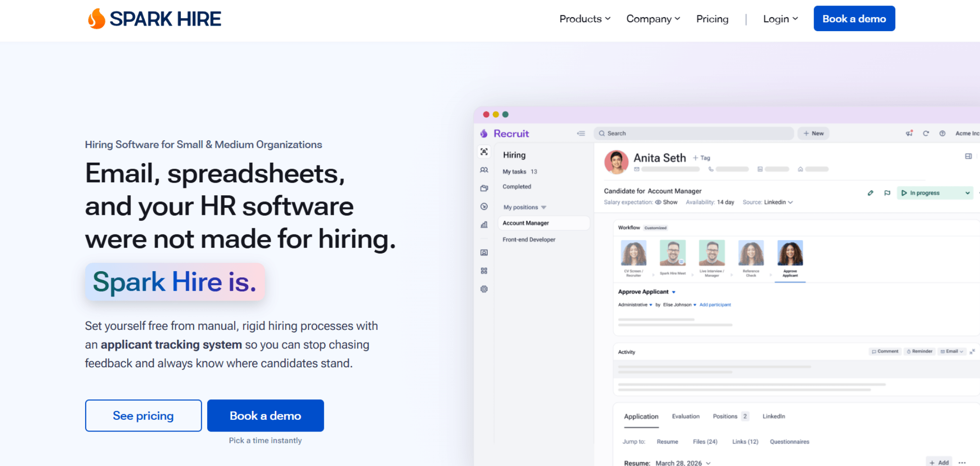Click the collapse arrows icon in Activity

[972, 351]
